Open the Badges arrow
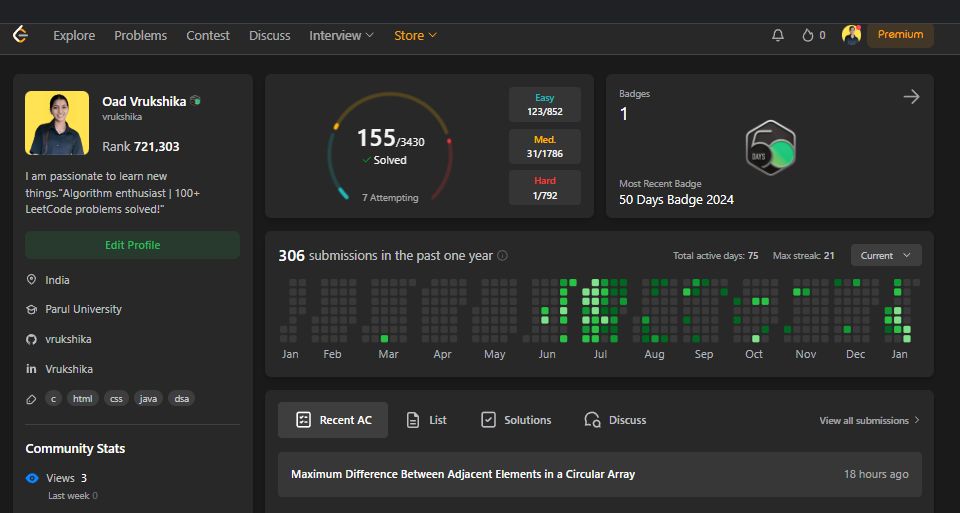The image size is (960, 513). point(911,96)
